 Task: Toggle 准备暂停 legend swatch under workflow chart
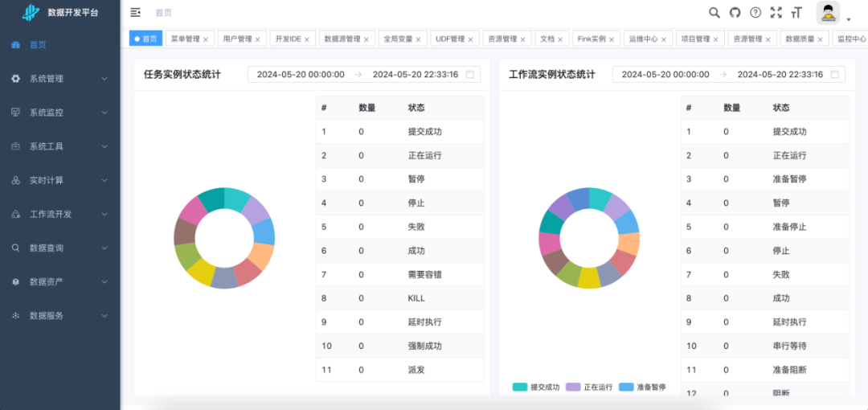(625, 387)
